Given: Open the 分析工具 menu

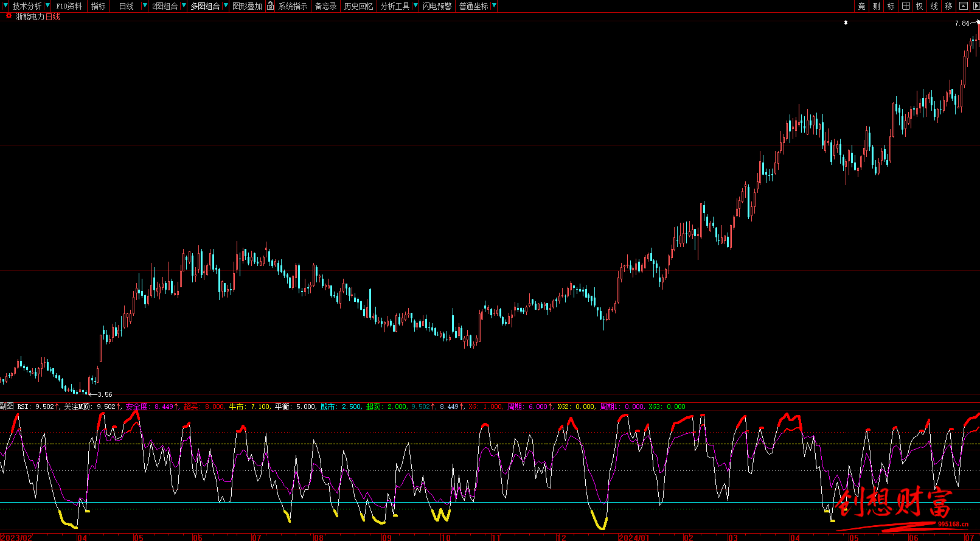Looking at the screenshot, I should (395, 6).
